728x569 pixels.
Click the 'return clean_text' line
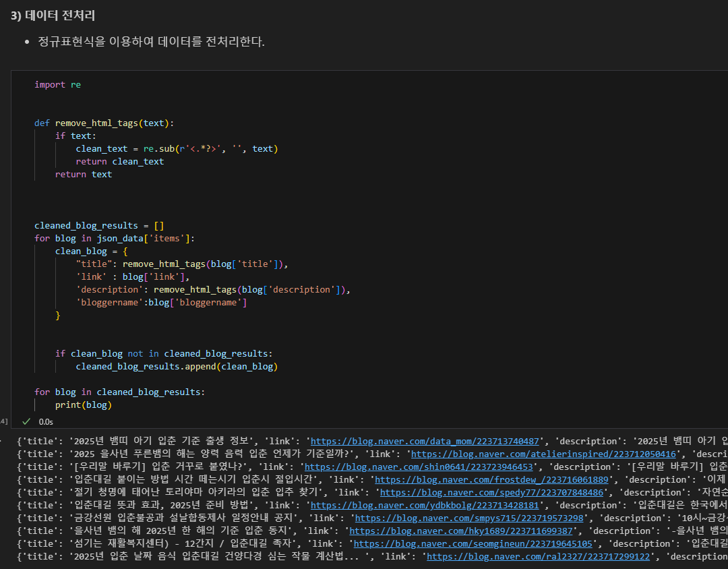click(120, 161)
